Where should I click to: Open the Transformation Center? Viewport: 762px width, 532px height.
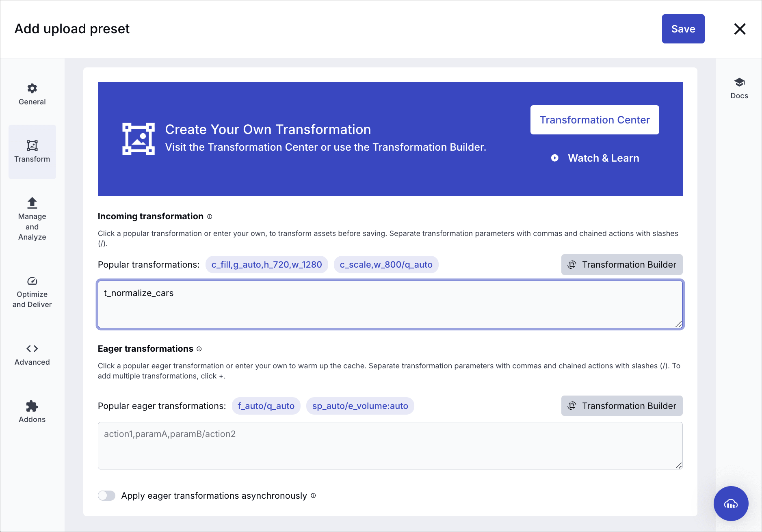(594, 119)
